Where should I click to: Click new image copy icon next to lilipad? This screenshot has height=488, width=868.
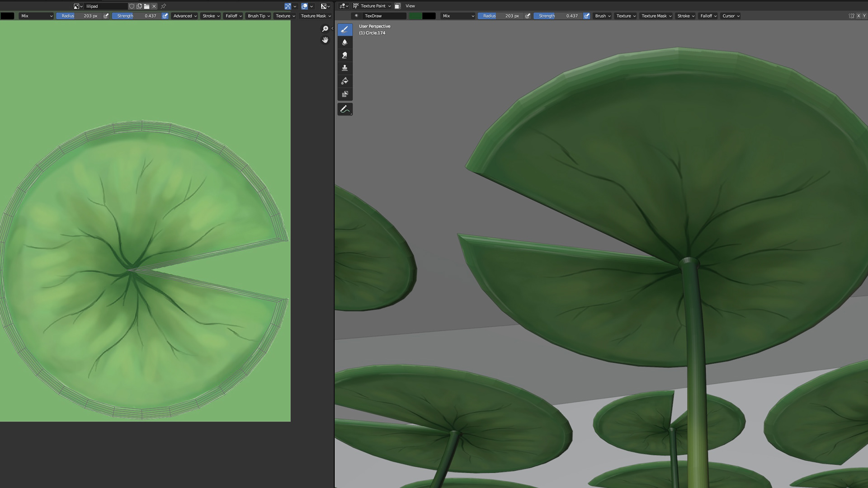coord(139,6)
